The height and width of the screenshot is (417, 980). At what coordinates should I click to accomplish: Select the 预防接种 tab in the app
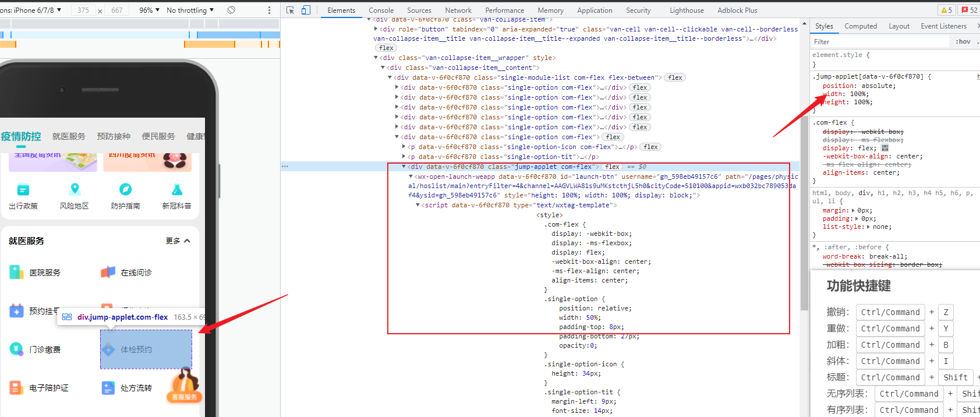click(114, 136)
